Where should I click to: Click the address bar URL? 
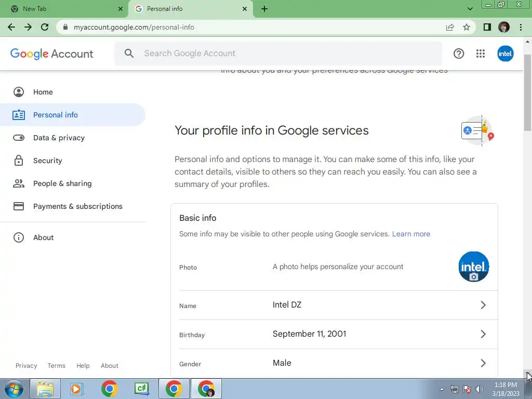(134, 27)
